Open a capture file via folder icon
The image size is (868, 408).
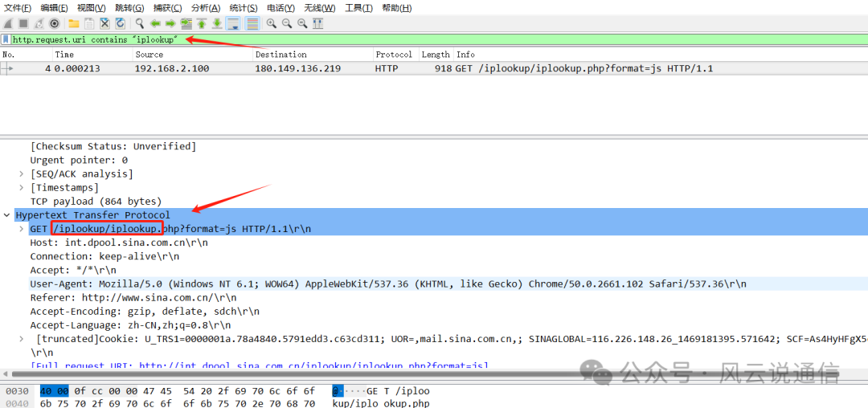[73, 23]
